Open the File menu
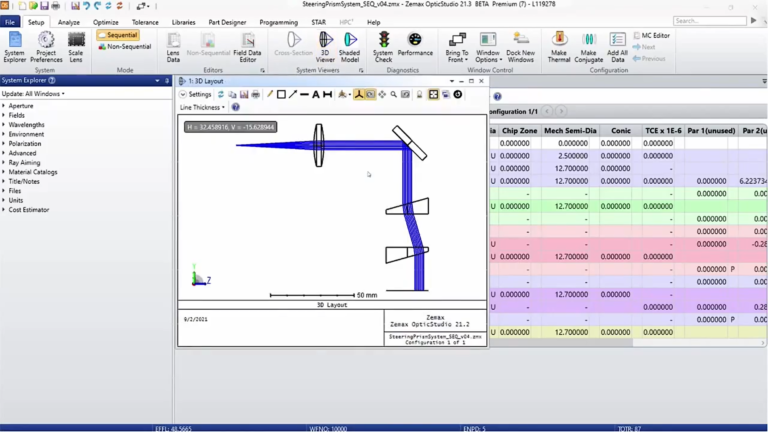The height and width of the screenshot is (432, 768). point(10,22)
